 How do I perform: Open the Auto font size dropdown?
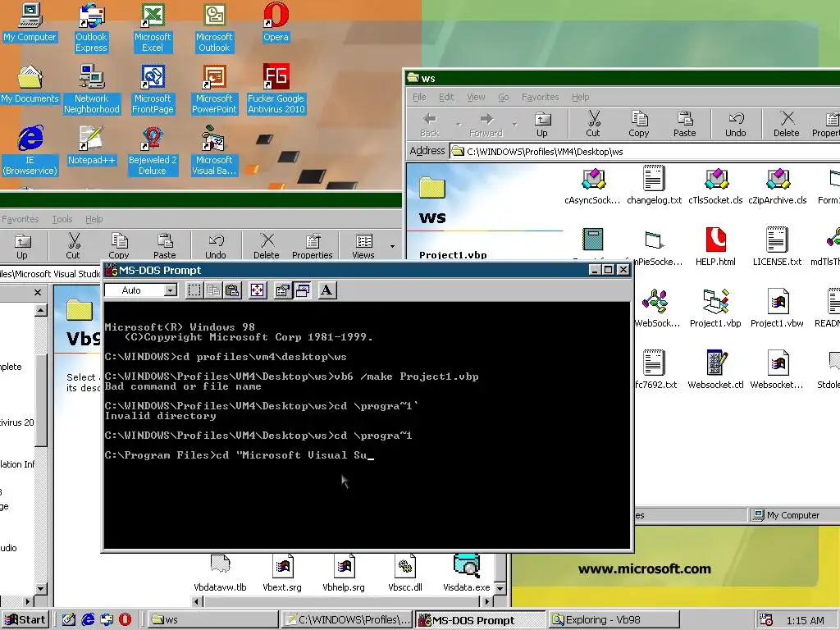[171, 290]
